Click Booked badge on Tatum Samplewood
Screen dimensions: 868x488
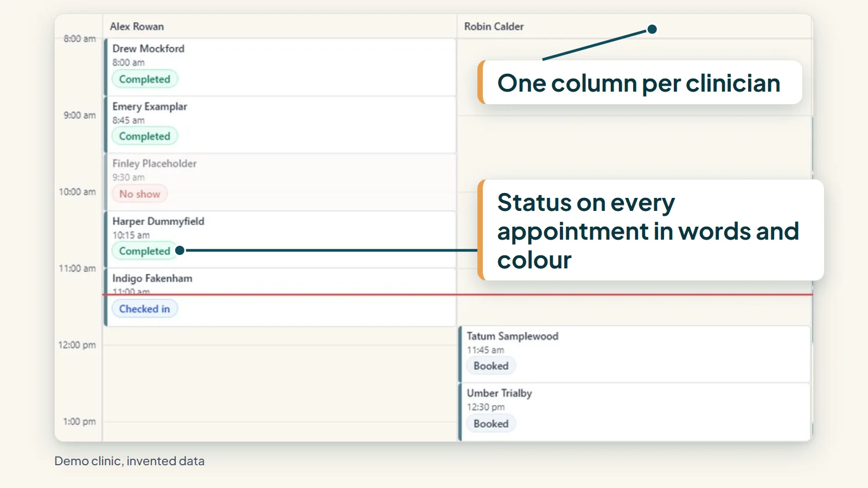click(x=491, y=366)
